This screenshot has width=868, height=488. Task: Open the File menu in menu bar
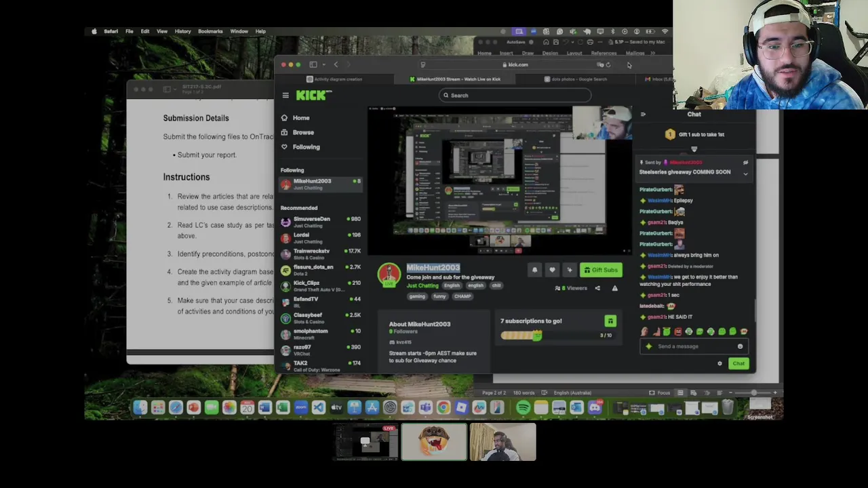tap(129, 31)
